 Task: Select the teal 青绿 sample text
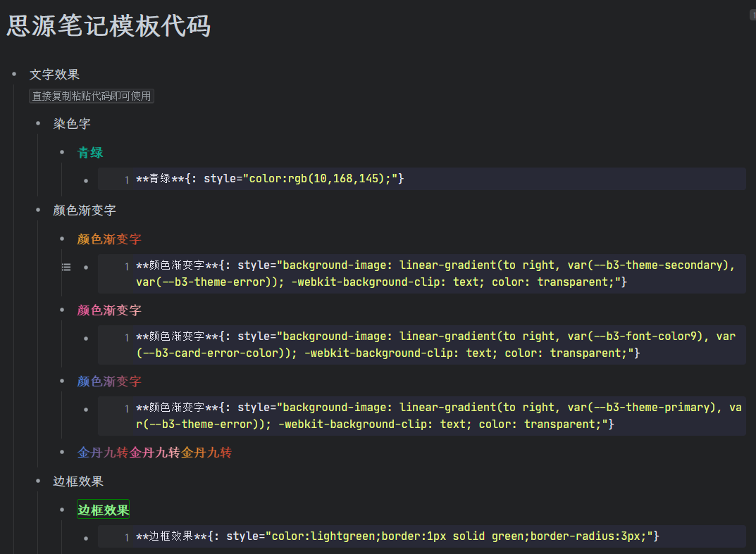point(91,153)
